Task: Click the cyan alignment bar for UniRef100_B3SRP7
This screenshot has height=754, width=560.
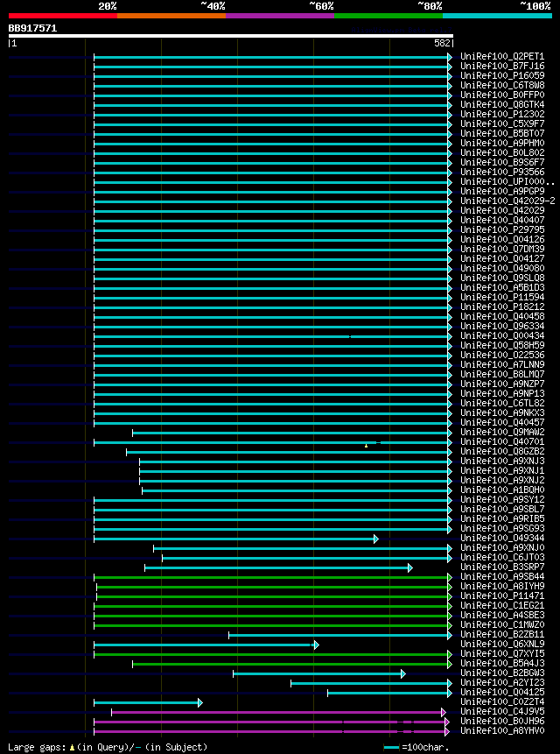Action: pyautogui.click(x=278, y=567)
